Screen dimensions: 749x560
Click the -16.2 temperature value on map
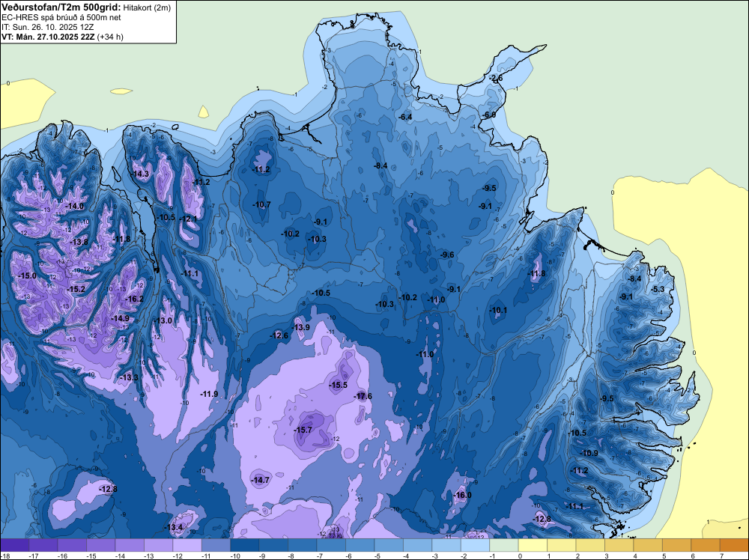point(134,299)
